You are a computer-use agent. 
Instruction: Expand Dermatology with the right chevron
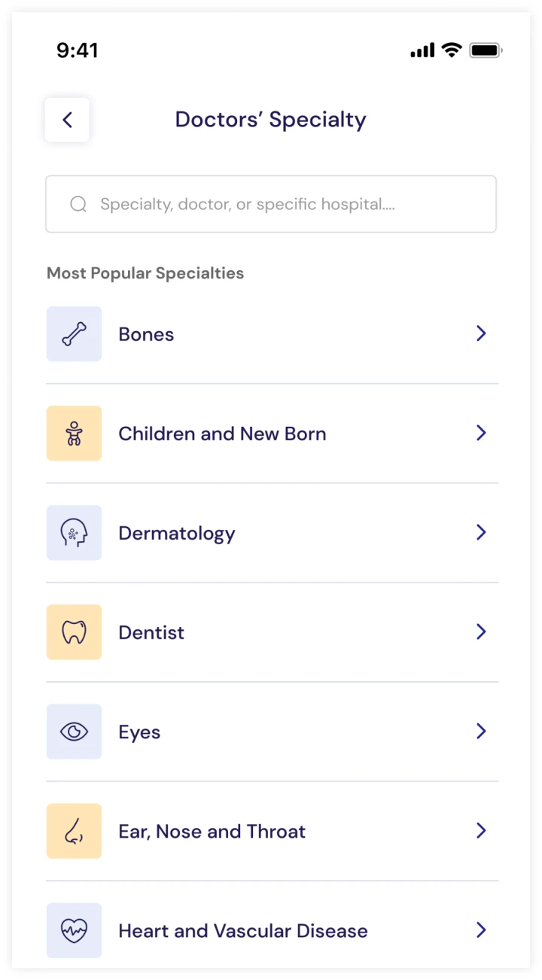click(482, 532)
